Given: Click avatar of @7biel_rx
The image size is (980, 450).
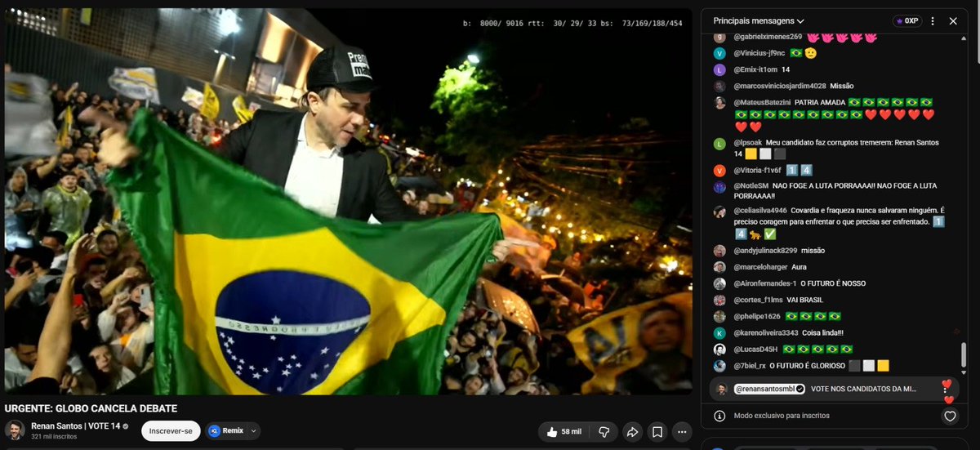Looking at the screenshot, I should [x=719, y=366].
